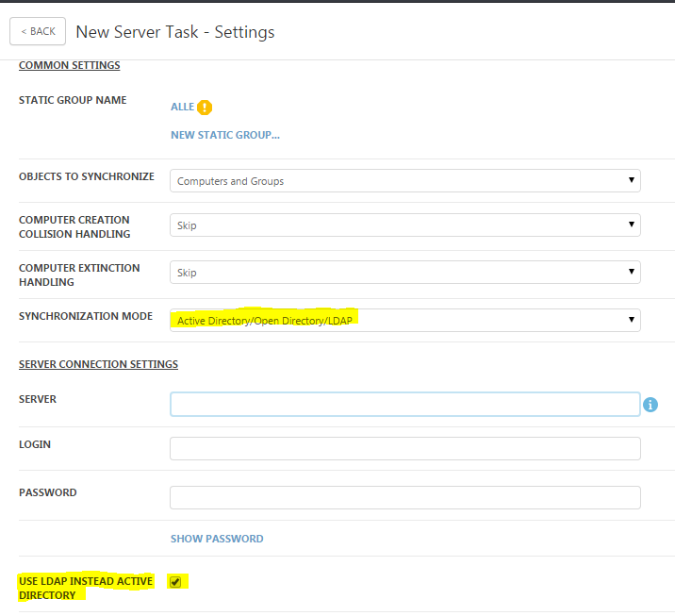Click NEW STATIC GROUP... link
Viewport: 675px width, 616px height.
click(225, 135)
